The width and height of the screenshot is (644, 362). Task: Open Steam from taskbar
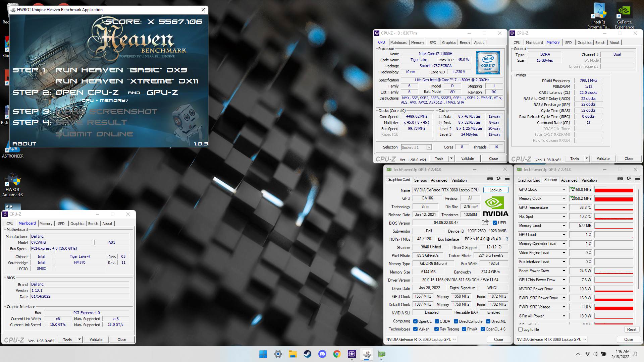(x=307, y=354)
